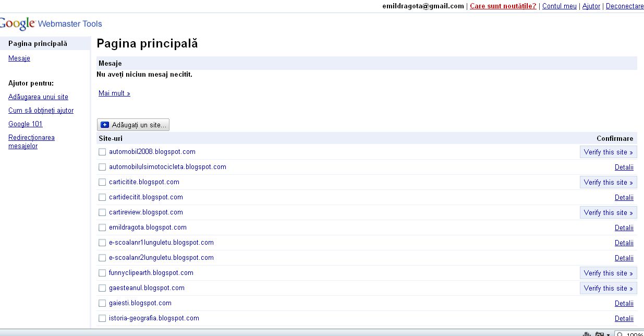Viewport: 644px width, 336px height.
Task: Check the checkbox for gaiesti.blogspot.com
Action: [102, 303]
